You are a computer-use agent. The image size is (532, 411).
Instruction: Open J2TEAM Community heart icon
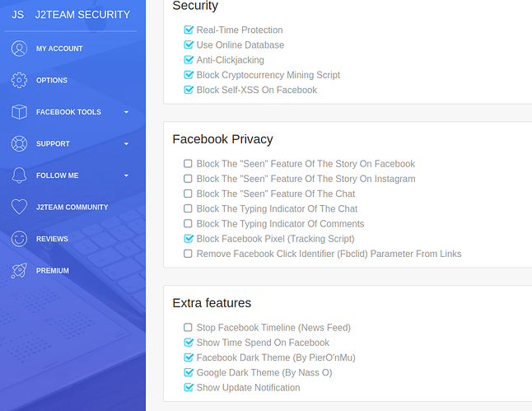(19, 207)
